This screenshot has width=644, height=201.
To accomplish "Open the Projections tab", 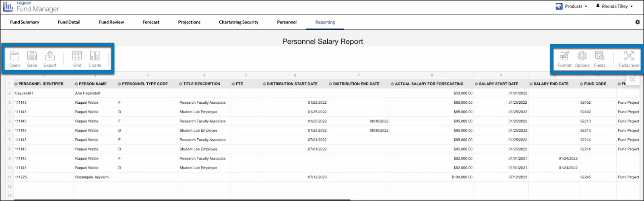I will [189, 22].
